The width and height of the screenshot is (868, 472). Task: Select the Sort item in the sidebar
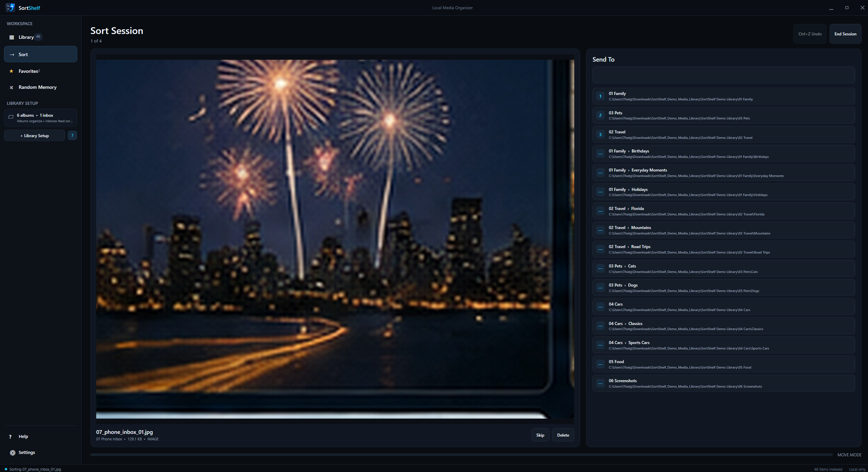click(x=40, y=54)
